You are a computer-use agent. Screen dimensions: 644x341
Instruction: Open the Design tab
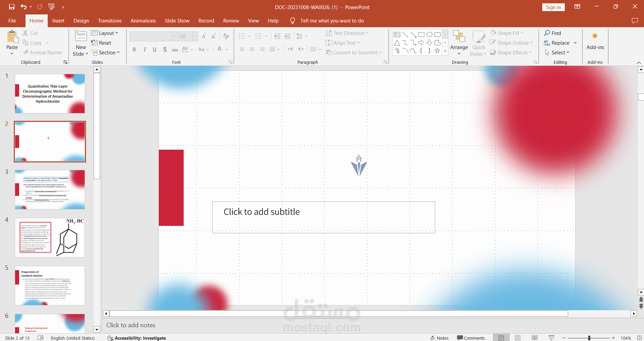pyautogui.click(x=81, y=21)
